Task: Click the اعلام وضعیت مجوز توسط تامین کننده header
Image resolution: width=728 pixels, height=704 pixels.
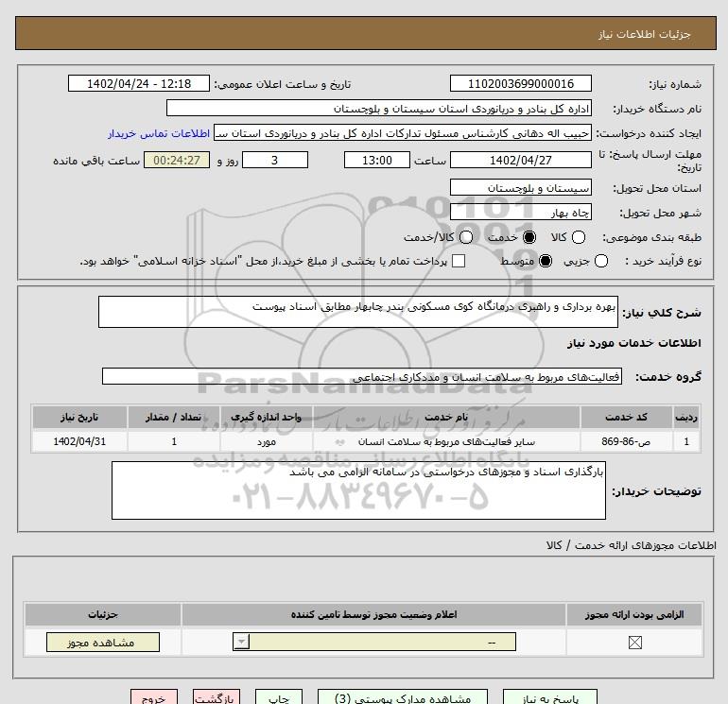Action: pyautogui.click(x=373, y=614)
